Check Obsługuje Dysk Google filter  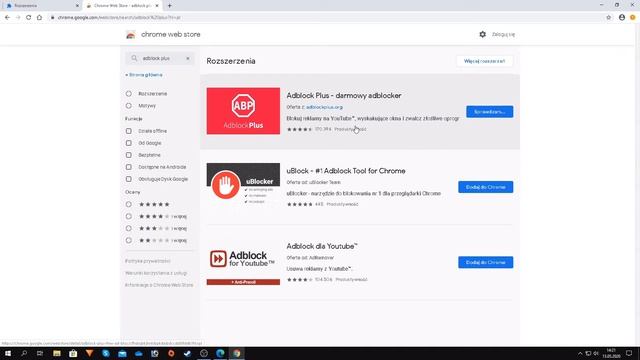[129, 179]
